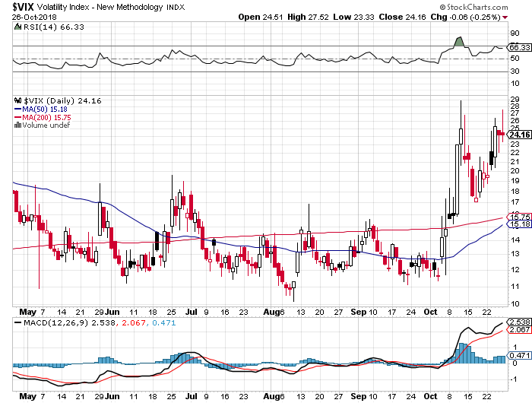532x403 pixels.
Task: Select the MACD(12,26,9) indicator label
Action: [44, 325]
